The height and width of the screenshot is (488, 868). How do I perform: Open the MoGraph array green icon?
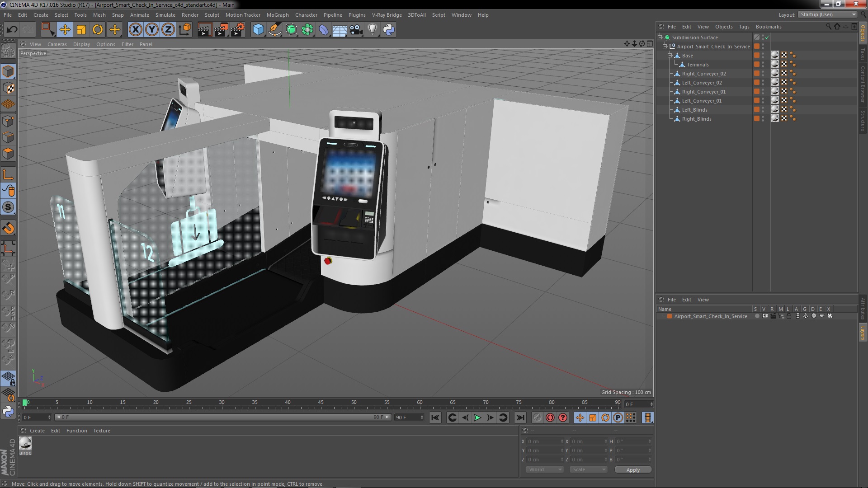pyautogui.click(x=307, y=30)
